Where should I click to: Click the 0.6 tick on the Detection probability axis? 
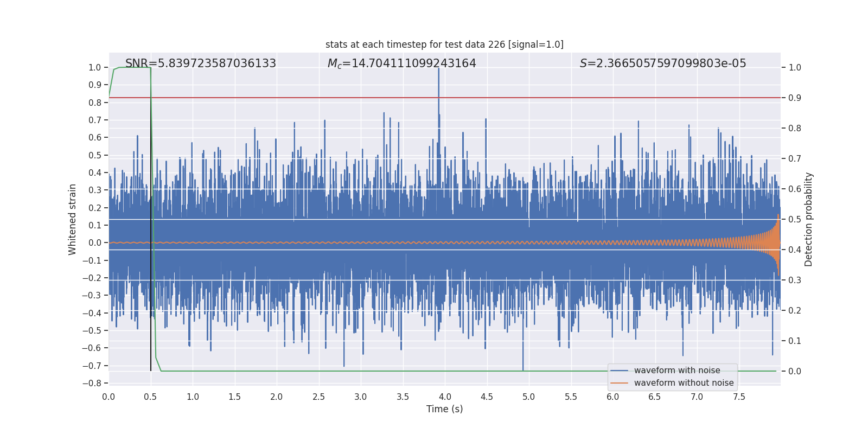tap(795, 189)
